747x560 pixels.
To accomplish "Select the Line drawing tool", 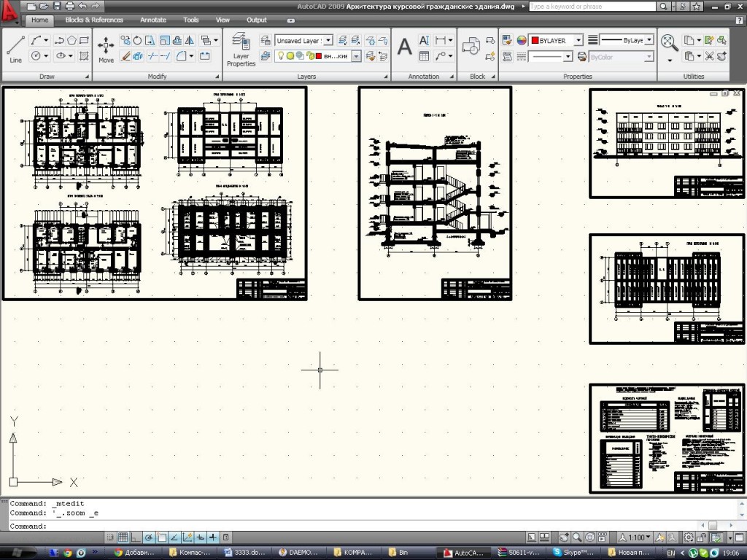I will tap(16, 49).
